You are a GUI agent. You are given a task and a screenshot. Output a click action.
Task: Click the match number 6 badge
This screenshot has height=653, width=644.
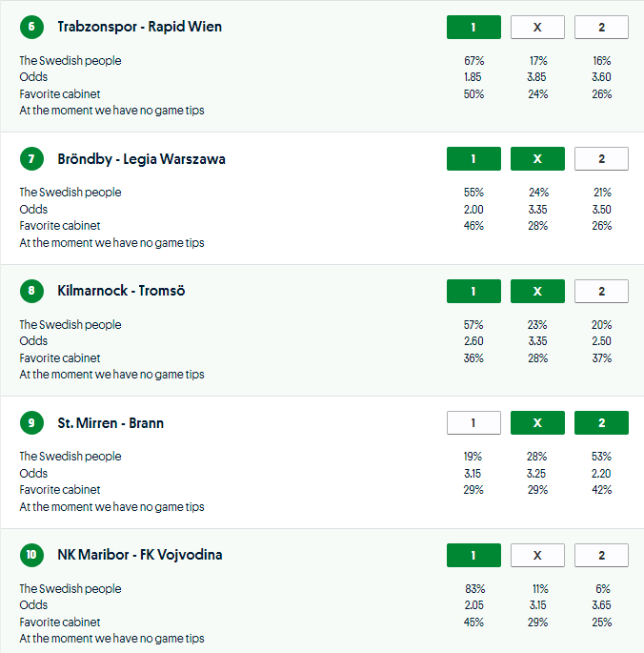[31, 27]
